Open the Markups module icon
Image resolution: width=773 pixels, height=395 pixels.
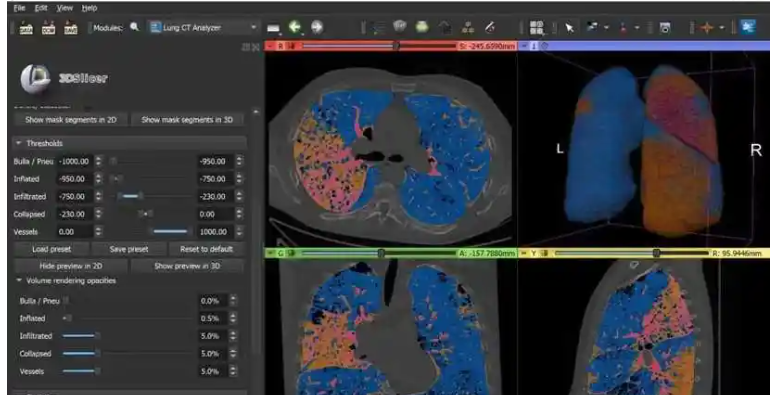point(468,28)
